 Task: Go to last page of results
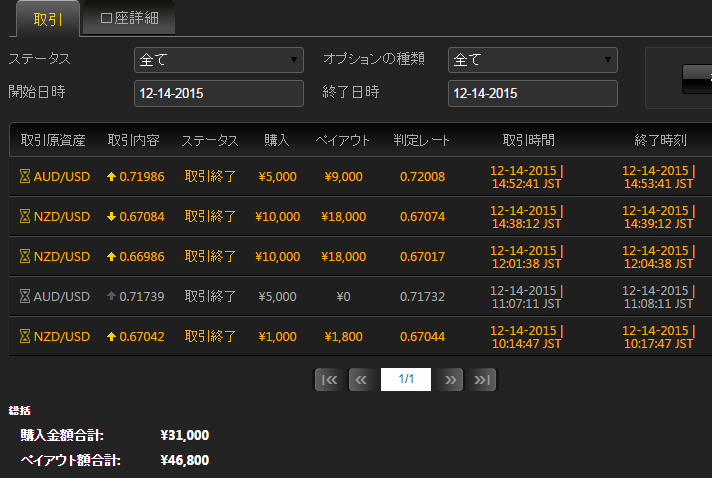[482, 379]
